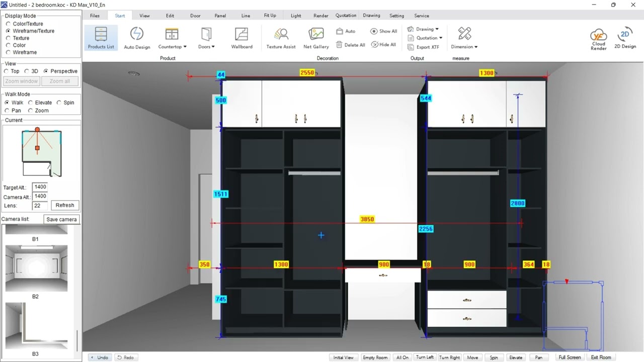Click the Undo button
Image resolution: width=644 pixels, height=362 pixels.
coord(99,357)
